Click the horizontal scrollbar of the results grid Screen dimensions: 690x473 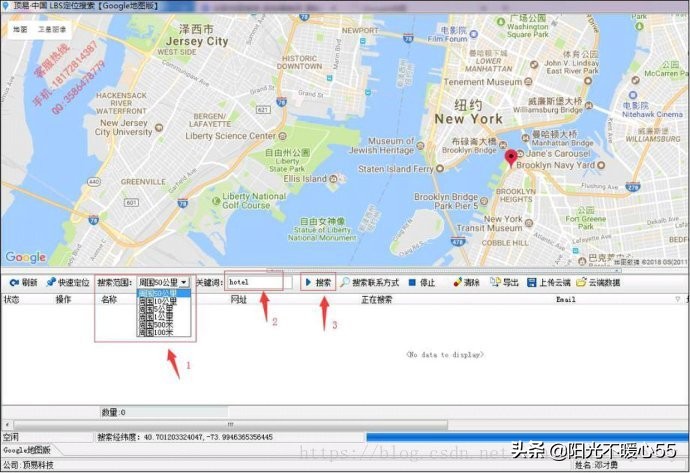(x=230, y=425)
